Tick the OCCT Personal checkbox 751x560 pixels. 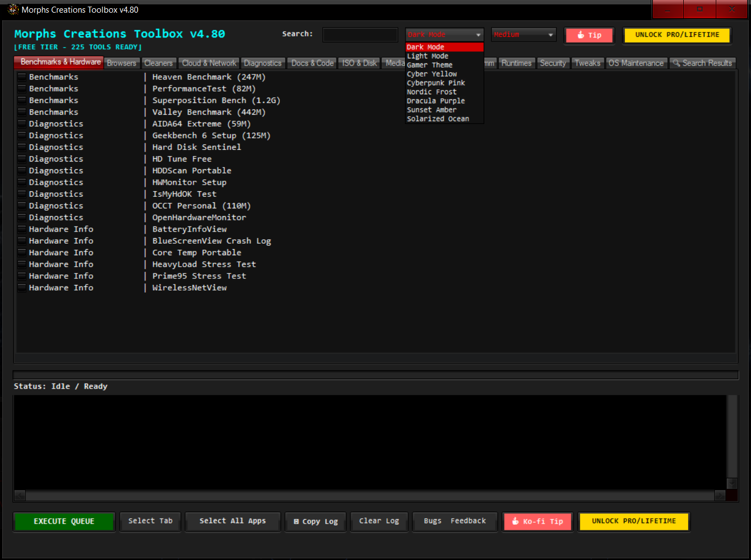(22, 206)
